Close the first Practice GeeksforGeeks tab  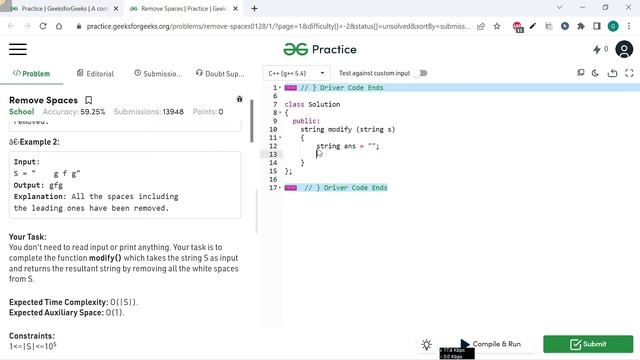pos(116,8)
